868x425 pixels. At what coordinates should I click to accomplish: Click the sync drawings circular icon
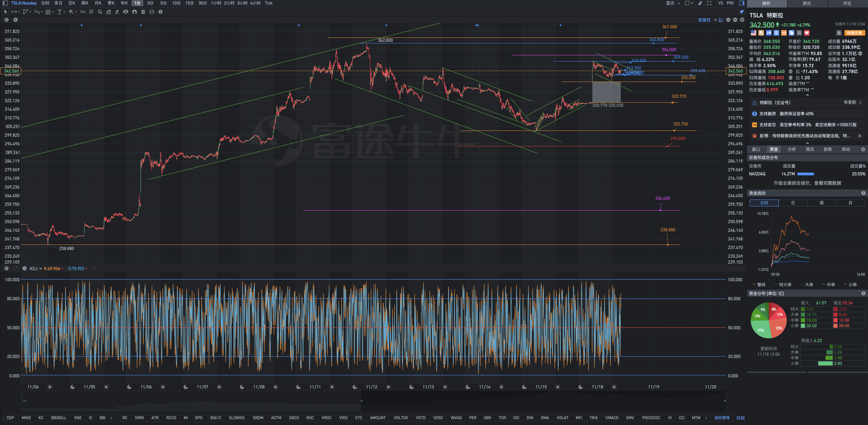coord(152,12)
